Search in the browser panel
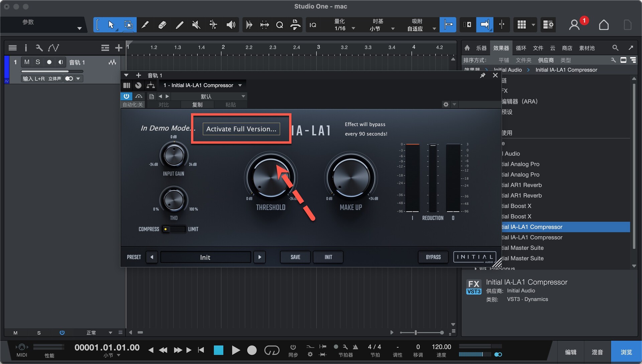Viewport: 642px width, 364px height. pyautogui.click(x=615, y=48)
